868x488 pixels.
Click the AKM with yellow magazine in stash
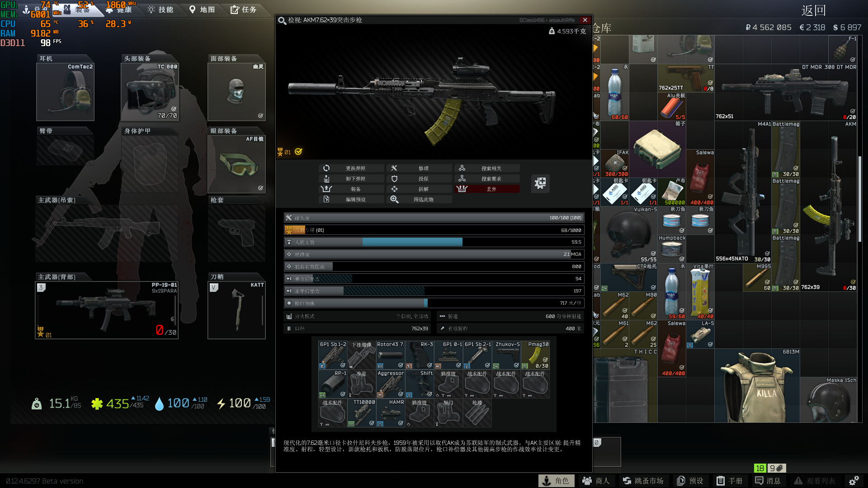(x=829, y=206)
